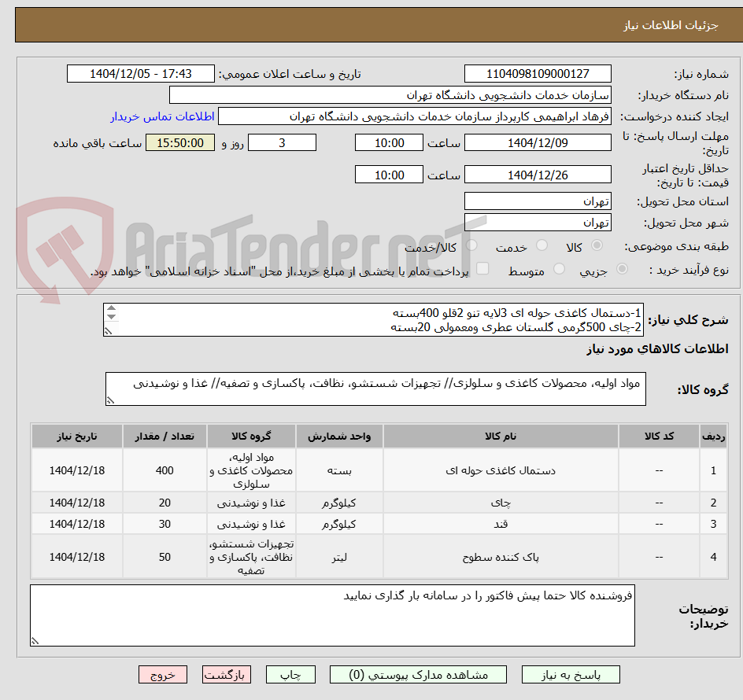The width and height of the screenshot is (743, 700).
Task: Select the جزیی purchase type radio
Action: [x=622, y=269]
